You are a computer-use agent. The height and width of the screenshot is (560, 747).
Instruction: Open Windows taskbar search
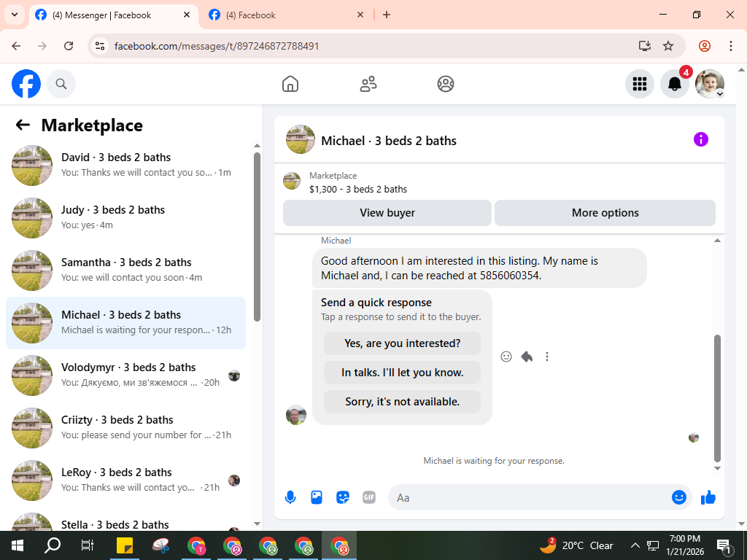click(53, 545)
